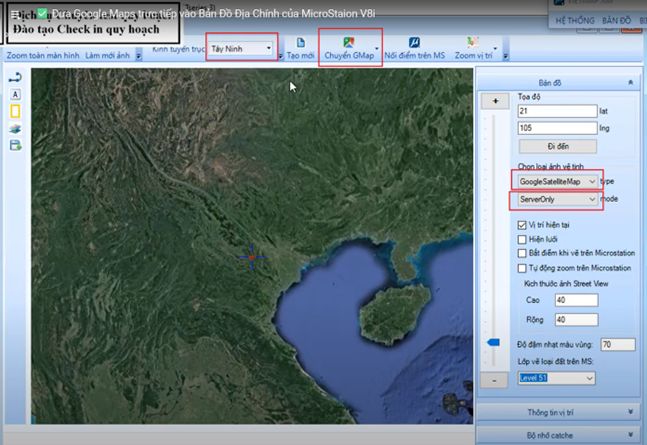Open overflow arrow after 'Làm mới ảnh'
The image size is (647, 445).
[139, 55]
